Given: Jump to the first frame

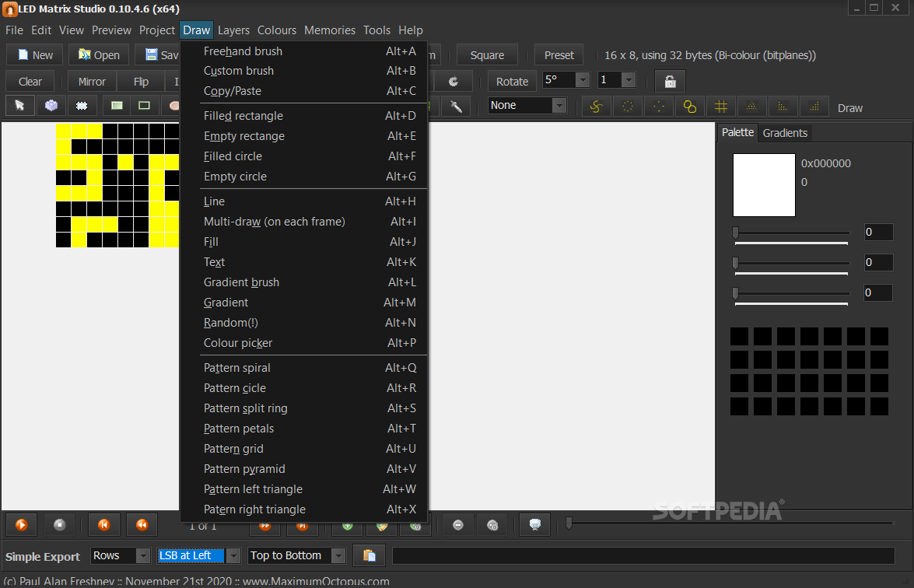Looking at the screenshot, I should (x=103, y=525).
